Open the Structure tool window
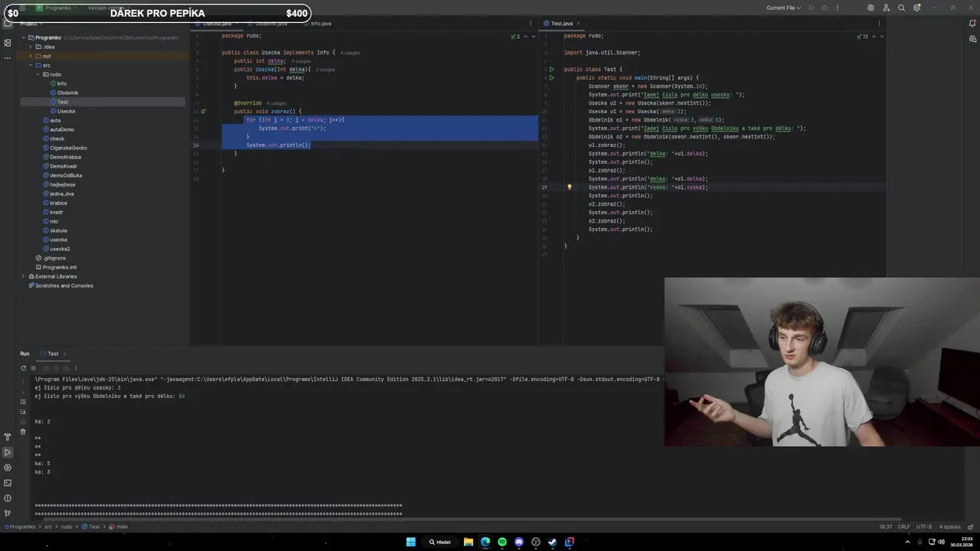 pos(8,43)
